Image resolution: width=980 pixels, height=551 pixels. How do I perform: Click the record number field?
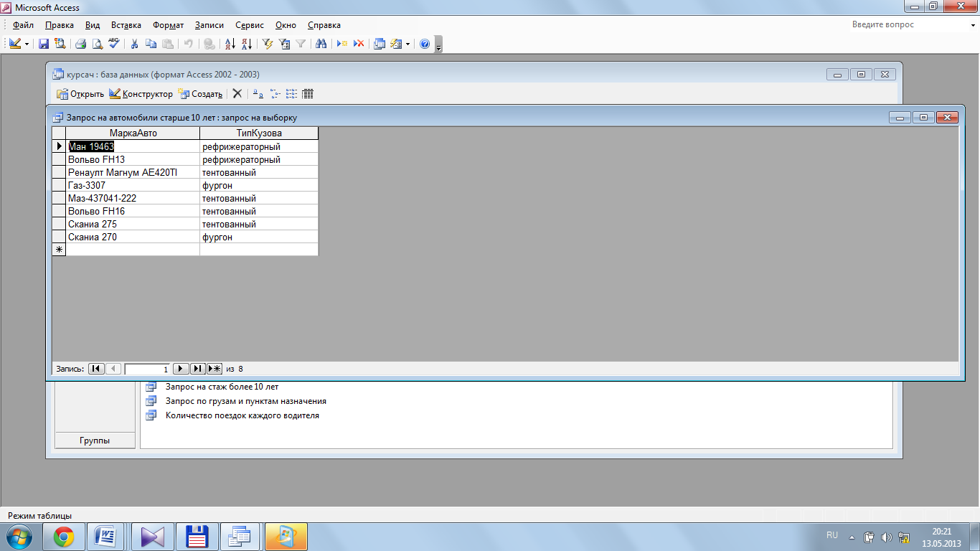[x=147, y=369]
